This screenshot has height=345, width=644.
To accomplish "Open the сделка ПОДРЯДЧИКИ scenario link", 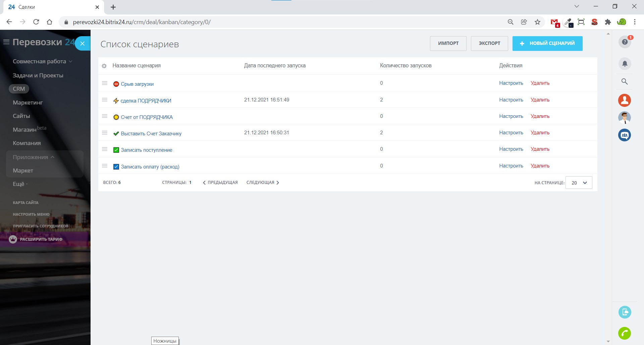I will (146, 101).
